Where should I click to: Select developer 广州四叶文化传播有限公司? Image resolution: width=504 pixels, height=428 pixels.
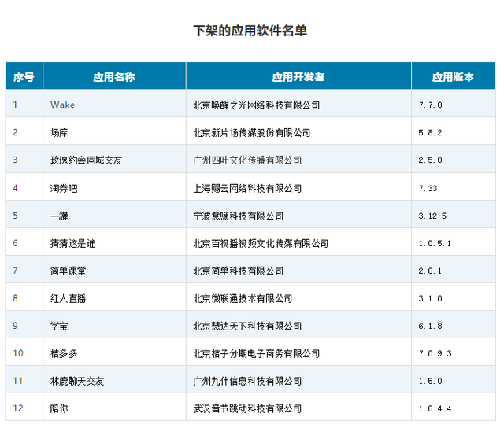(247, 160)
